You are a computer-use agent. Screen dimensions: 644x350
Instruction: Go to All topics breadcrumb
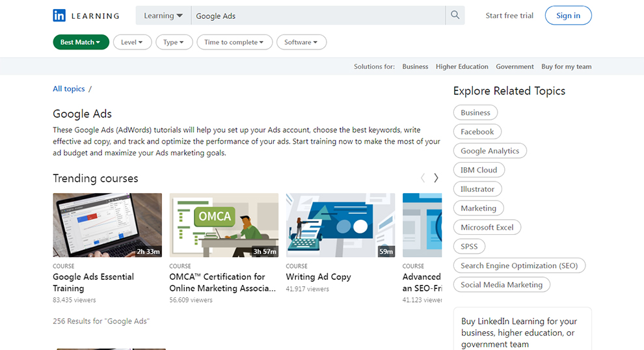coord(68,88)
